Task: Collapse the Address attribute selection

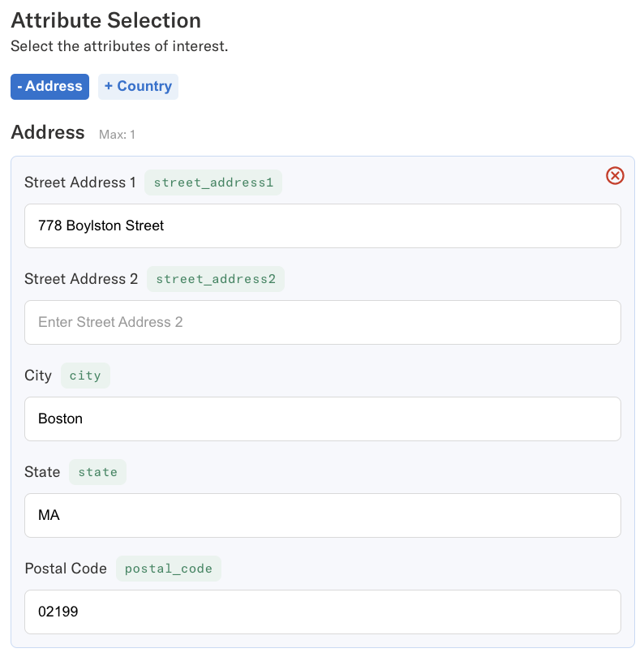Action: 49,86
